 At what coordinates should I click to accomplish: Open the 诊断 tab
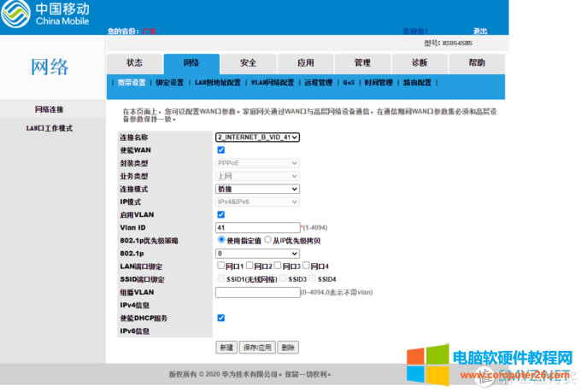tap(420, 63)
